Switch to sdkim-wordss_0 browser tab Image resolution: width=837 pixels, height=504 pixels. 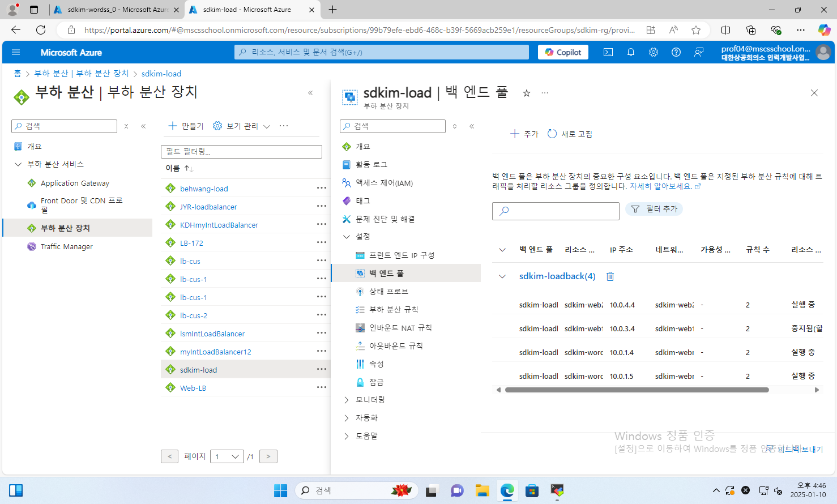(x=117, y=10)
